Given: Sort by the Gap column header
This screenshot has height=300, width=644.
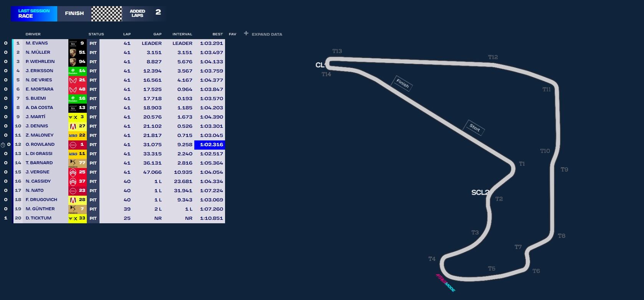Looking at the screenshot, I should coord(157,34).
